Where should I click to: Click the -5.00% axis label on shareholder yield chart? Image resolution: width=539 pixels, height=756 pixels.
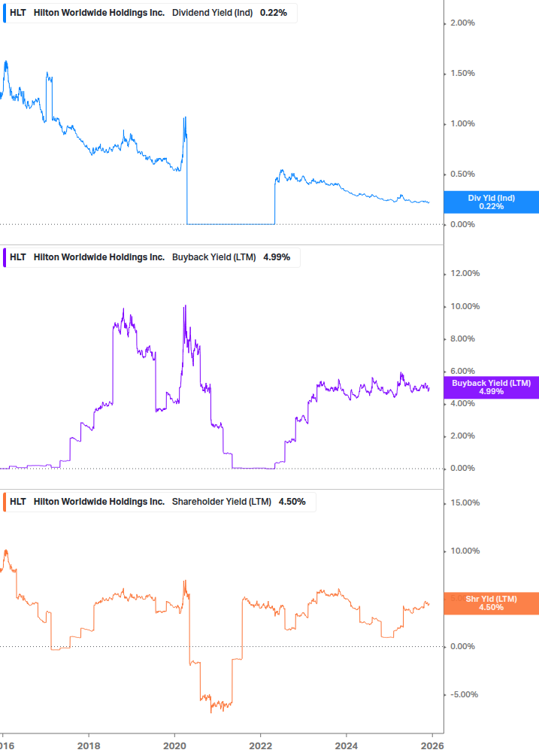coord(464,695)
